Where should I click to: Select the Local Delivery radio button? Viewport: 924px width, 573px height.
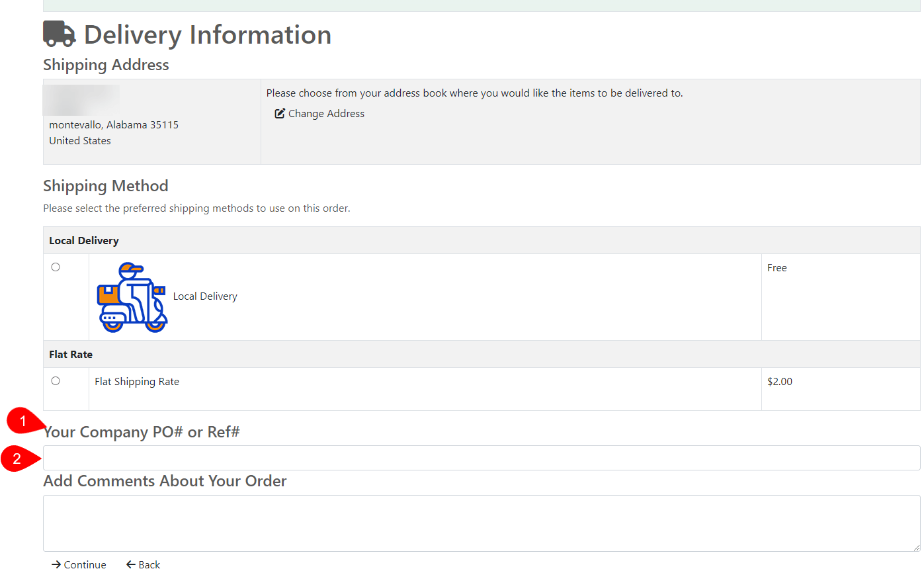coord(56,267)
